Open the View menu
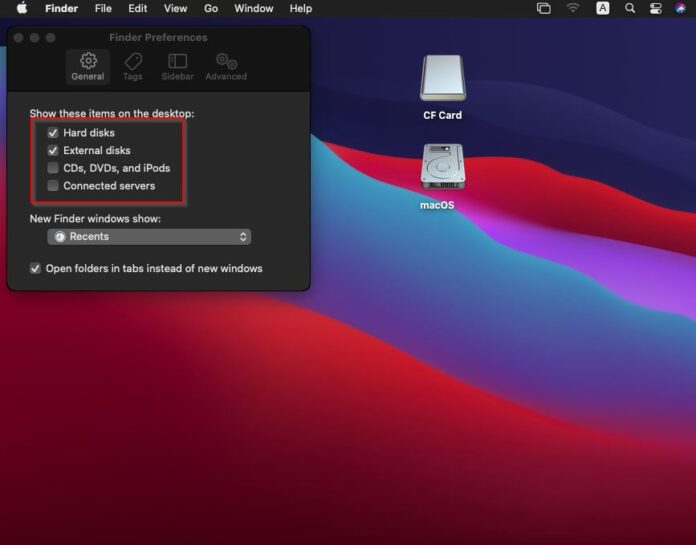This screenshot has height=545, width=696. pyautogui.click(x=175, y=8)
